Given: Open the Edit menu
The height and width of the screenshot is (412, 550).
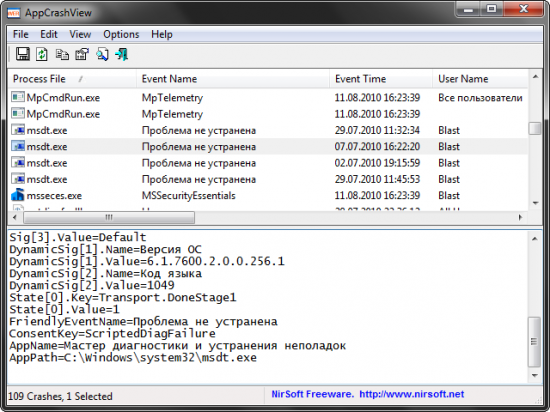Looking at the screenshot, I should tap(49, 34).
